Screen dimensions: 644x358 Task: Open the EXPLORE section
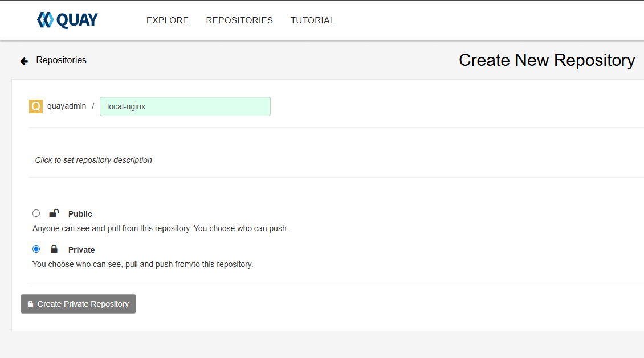[167, 20]
